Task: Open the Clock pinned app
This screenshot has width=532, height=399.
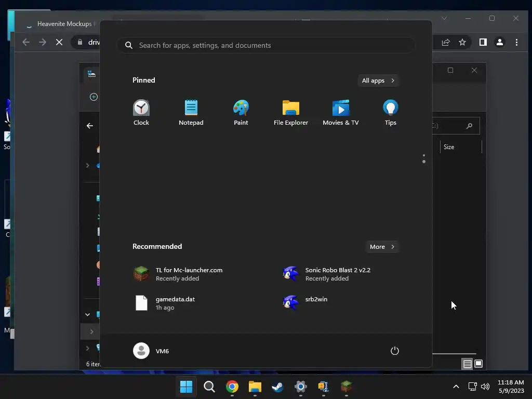Action: 141,113
